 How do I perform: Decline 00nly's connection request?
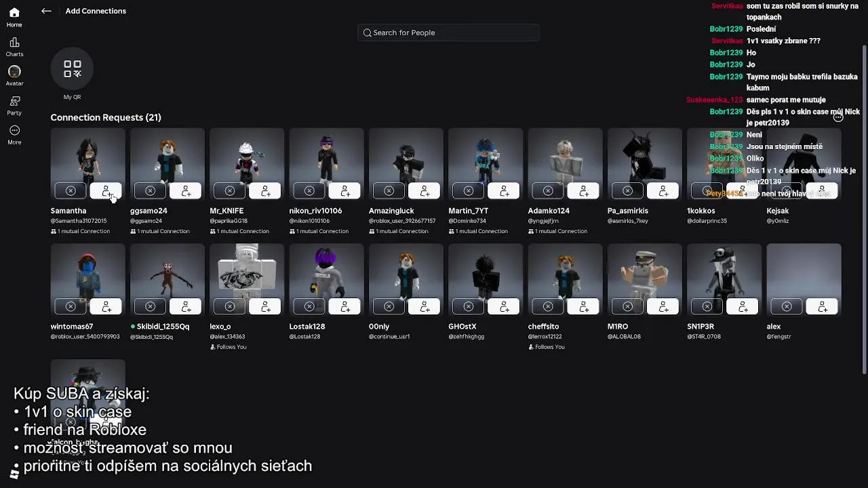tap(389, 307)
